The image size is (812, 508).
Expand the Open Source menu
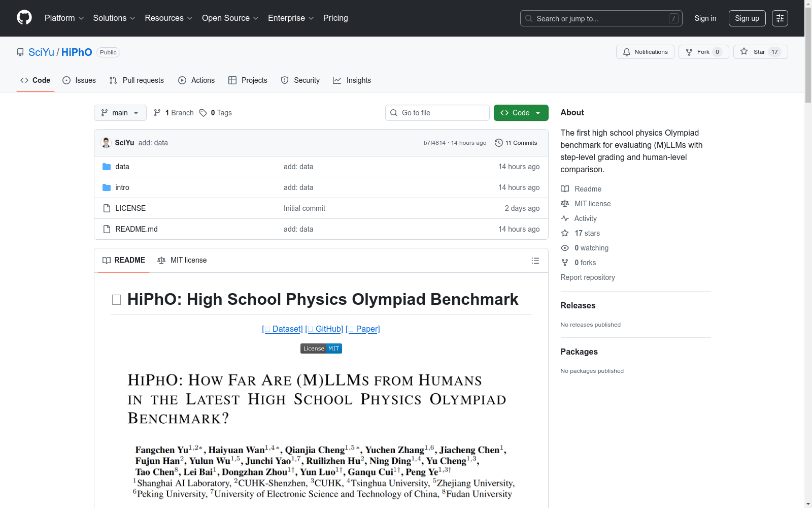pyautogui.click(x=230, y=18)
